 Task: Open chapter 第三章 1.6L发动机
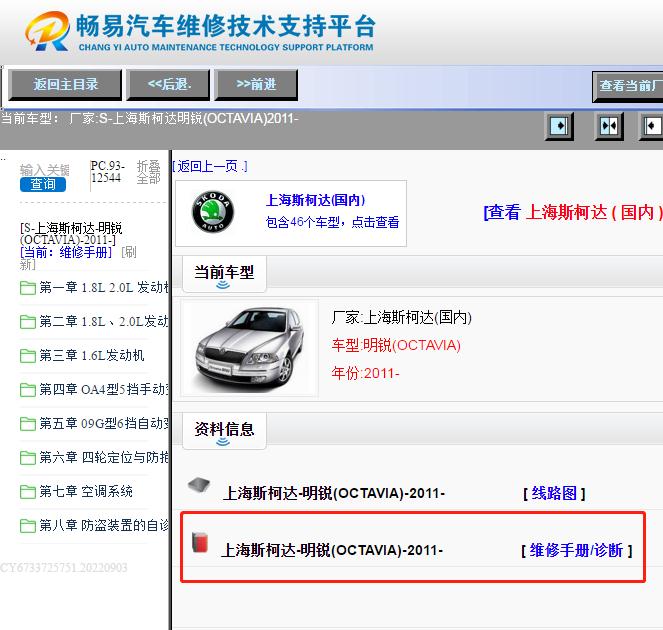92,355
